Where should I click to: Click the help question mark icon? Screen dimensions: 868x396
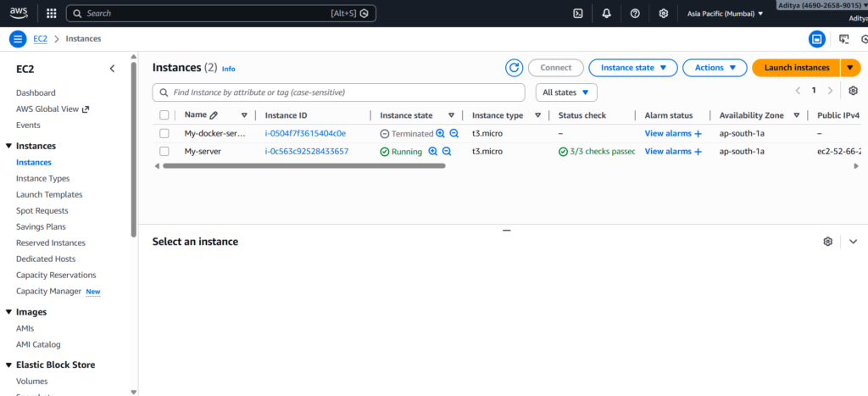pos(635,14)
